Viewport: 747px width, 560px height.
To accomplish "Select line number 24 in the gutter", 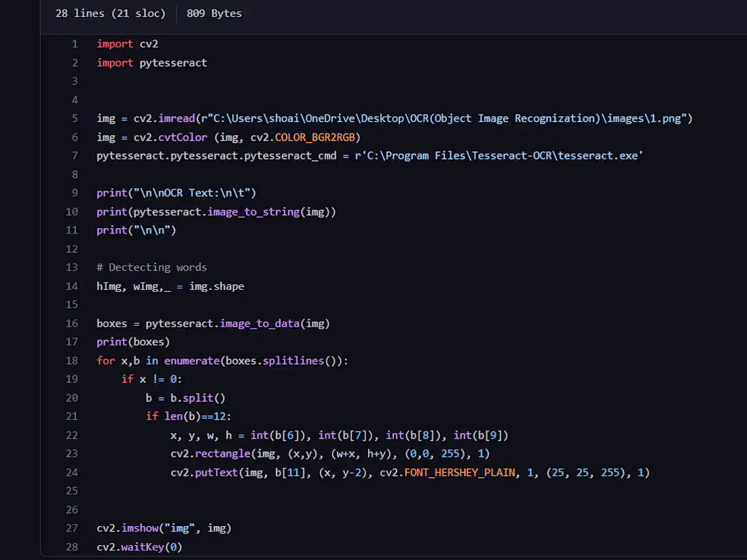I will pyautogui.click(x=72, y=472).
